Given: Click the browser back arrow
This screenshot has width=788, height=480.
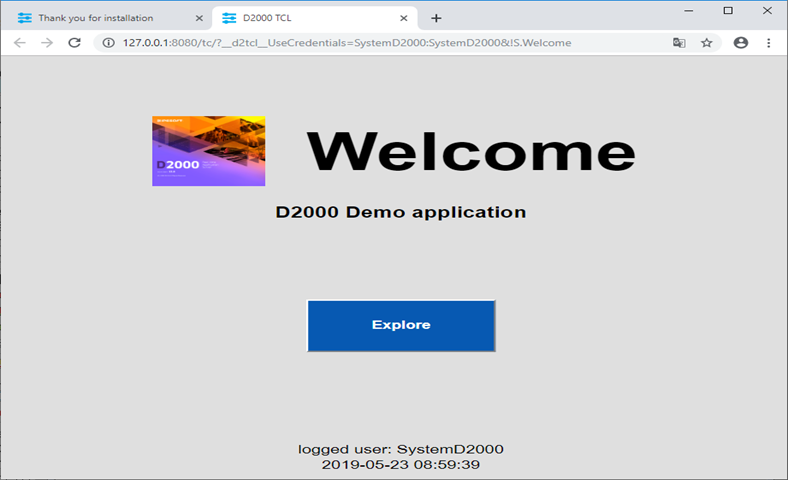Looking at the screenshot, I should [x=19, y=43].
